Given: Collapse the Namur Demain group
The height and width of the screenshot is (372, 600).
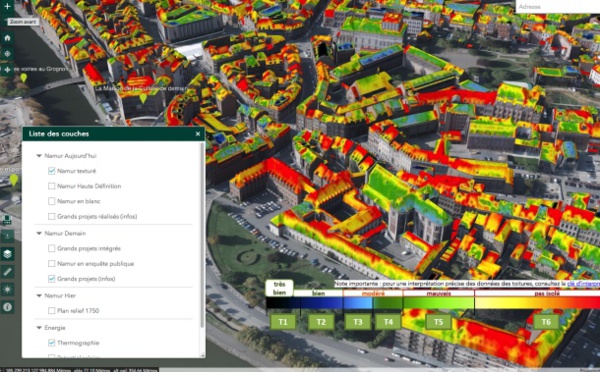Looking at the screenshot, I should coord(39,233).
